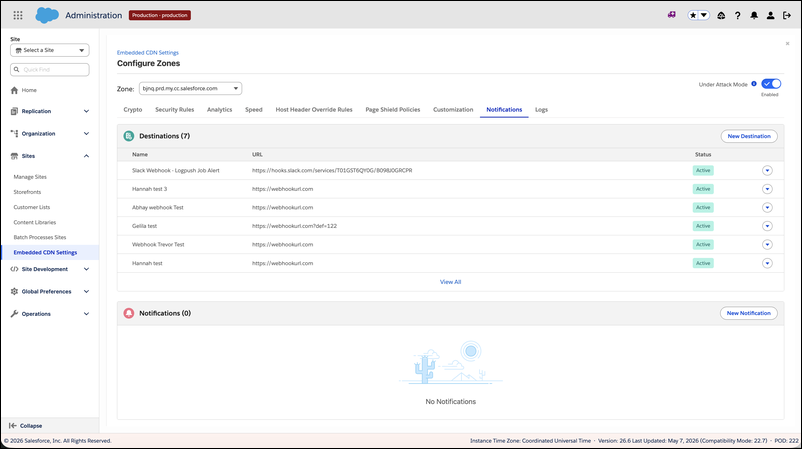Click the Operations wrench icon
Image resolution: width=802 pixels, height=449 pixels.
coord(14,314)
